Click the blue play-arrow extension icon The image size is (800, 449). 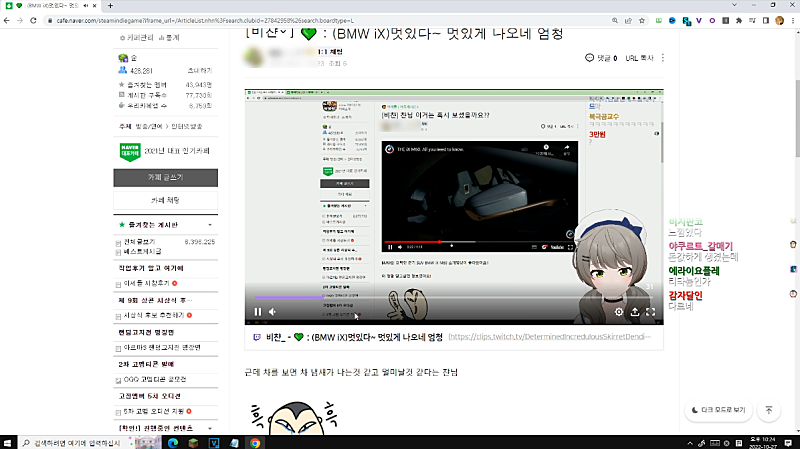672,20
